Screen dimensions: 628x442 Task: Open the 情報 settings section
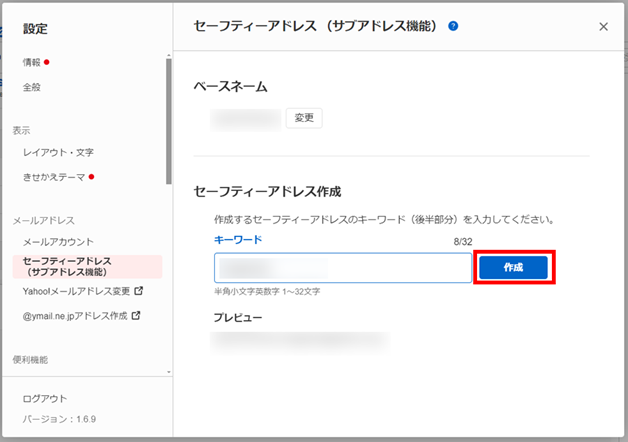[x=32, y=62]
